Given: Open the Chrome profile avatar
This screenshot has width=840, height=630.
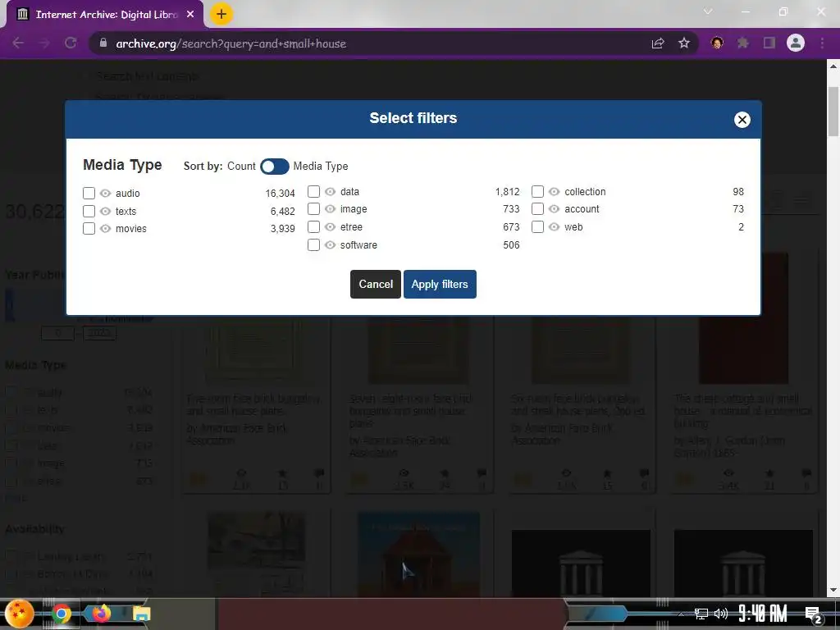Looking at the screenshot, I should pyautogui.click(x=796, y=43).
